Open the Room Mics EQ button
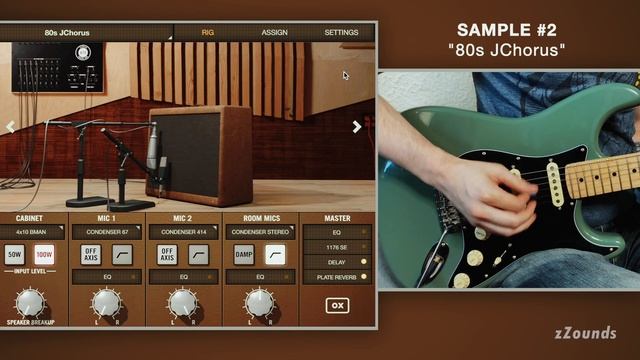This screenshot has width=640, height=360. [x=260, y=277]
